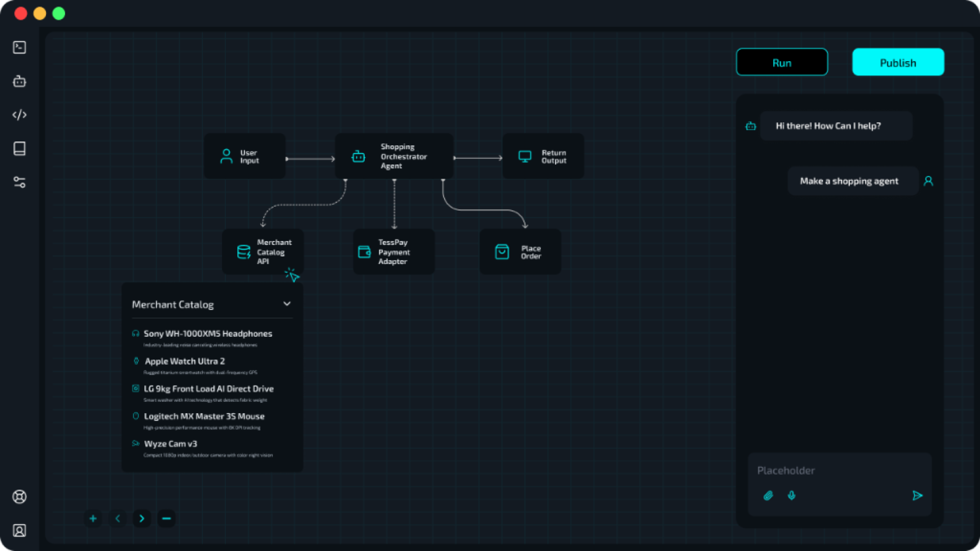Click the robot agents sidebar icon

(20, 81)
